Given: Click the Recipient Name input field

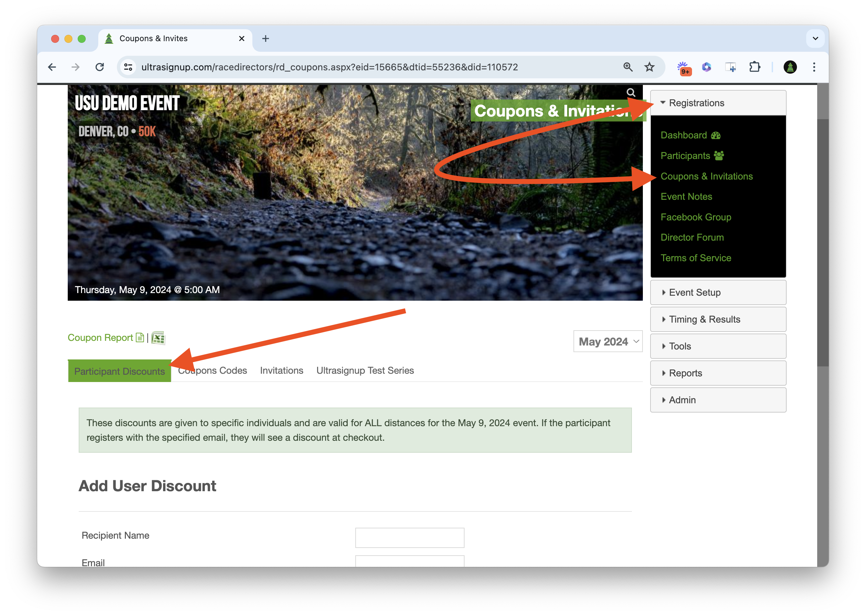Looking at the screenshot, I should click(x=409, y=537).
